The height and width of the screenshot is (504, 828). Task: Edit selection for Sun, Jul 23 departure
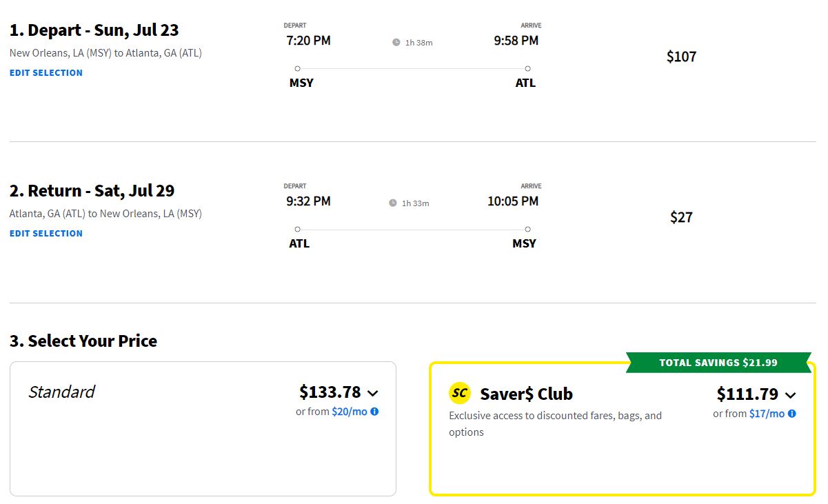pos(46,73)
